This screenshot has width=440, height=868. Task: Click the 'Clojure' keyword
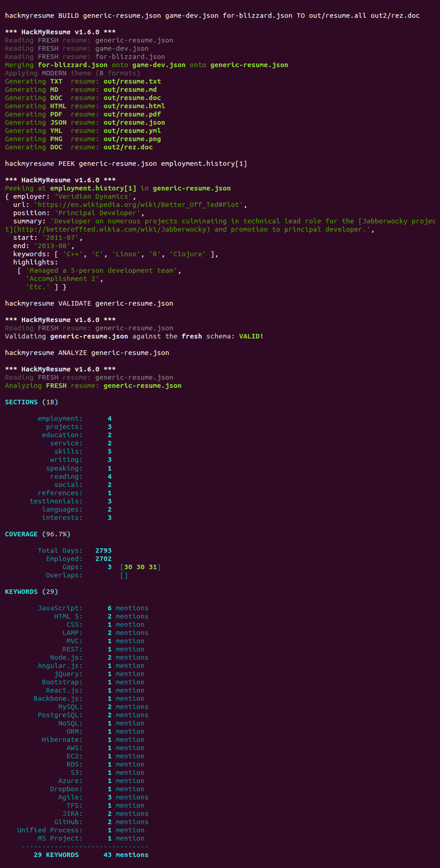pyautogui.click(x=188, y=254)
